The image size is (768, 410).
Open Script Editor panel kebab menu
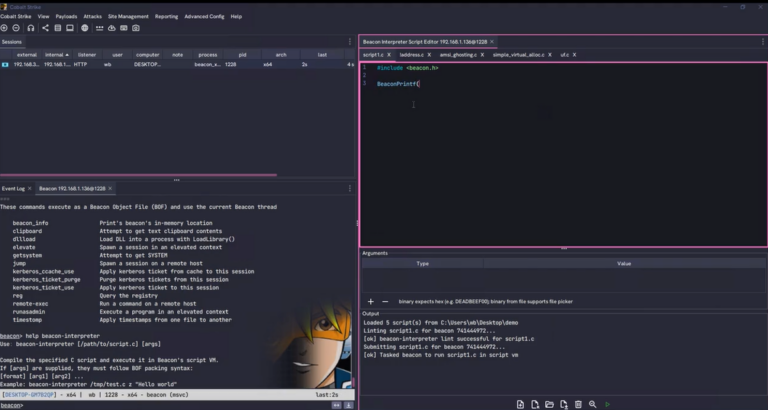tap(763, 42)
